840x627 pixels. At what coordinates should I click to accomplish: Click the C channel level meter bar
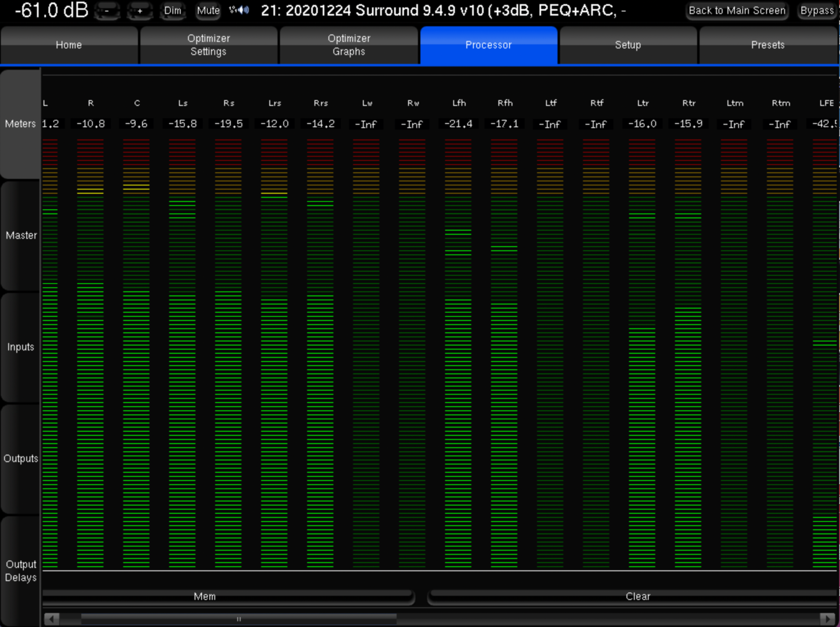pos(136,353)
